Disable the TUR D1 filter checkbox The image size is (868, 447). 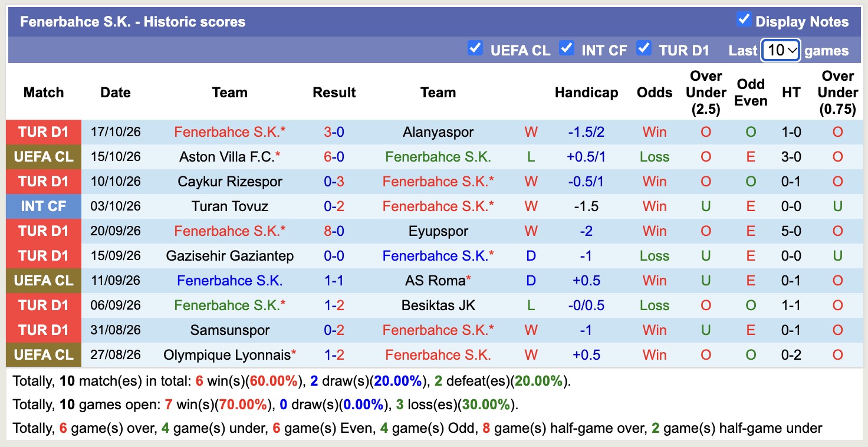(x=644, y=48)
